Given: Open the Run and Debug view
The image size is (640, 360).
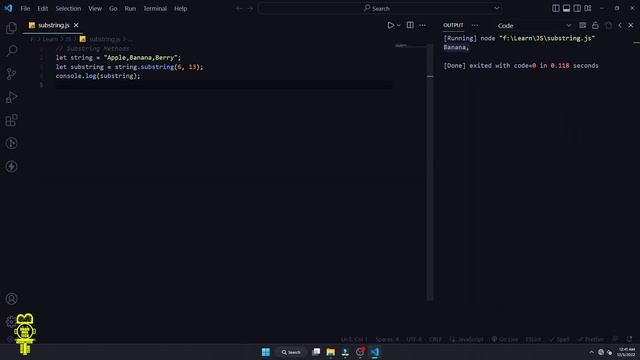Looking at the screenshot, I should click(x=11, y=97).
